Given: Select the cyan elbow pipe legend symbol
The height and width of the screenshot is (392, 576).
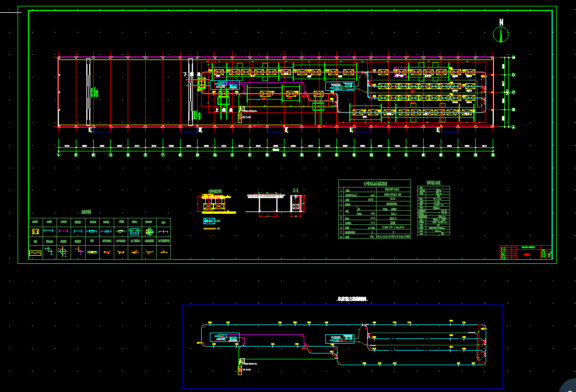Looking at the screenshot, I should (x=49, y=251).
